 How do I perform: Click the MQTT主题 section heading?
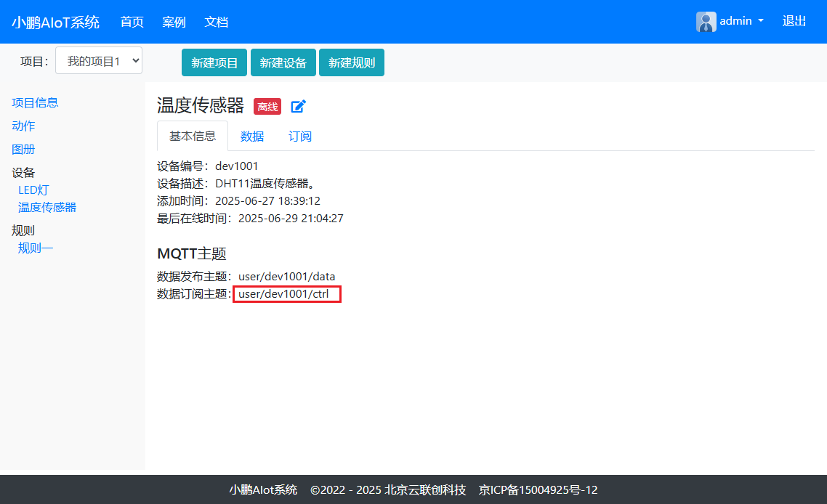pos(192,253)
